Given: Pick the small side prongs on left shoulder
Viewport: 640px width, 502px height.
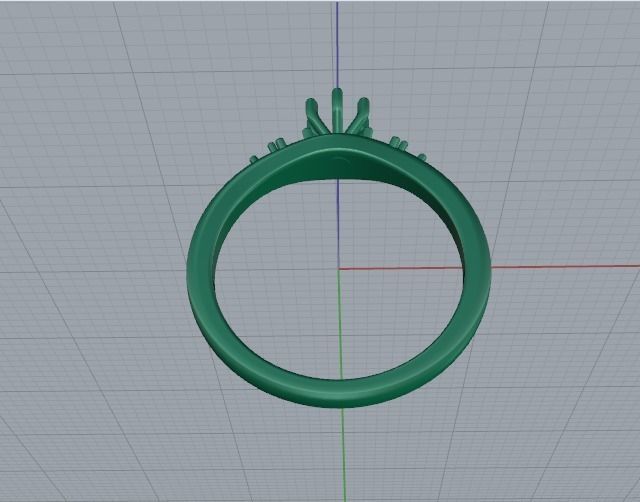Looking at the screenshot, I should pyautogui.click(x=269, y=150).
